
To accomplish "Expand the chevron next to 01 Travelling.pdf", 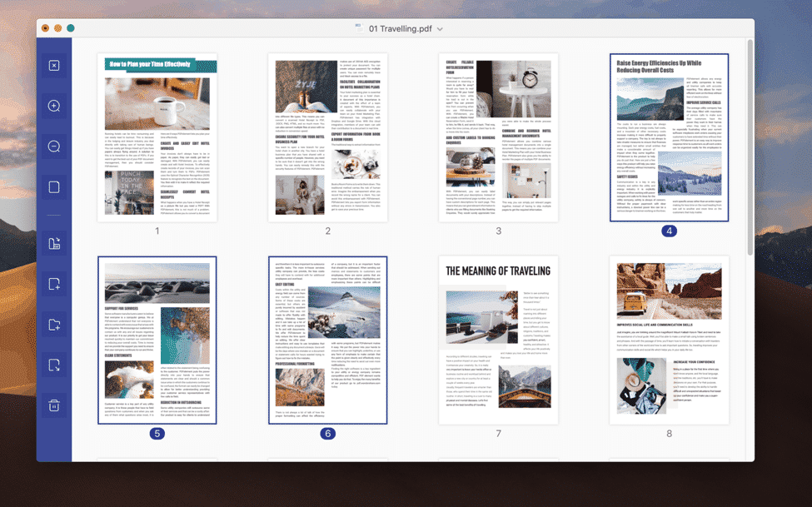I will coord(441,29).
